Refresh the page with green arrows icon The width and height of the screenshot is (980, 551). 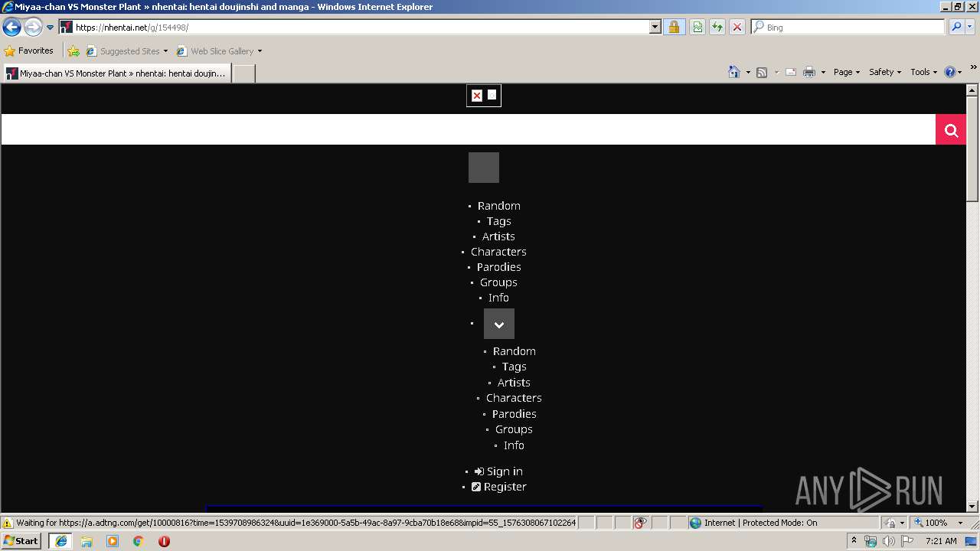click(x=717, y=28)
